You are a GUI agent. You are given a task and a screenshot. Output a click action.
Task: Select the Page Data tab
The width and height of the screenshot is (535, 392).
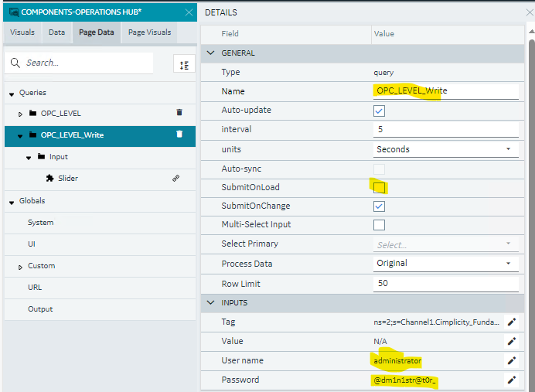pos(96,32)
